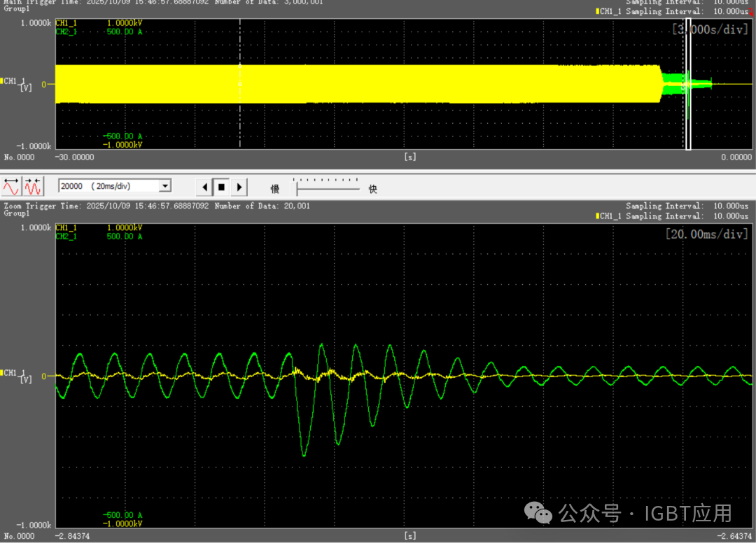Click the CH2_1 label in lower graph legend
Viewport: 756px width, 543px height.
(66, 237)
